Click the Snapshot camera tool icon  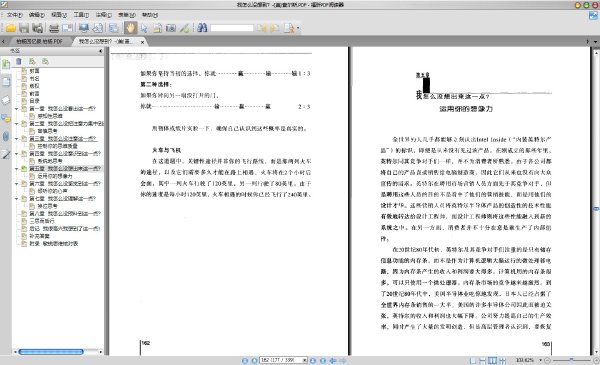[x=171, y=28]
